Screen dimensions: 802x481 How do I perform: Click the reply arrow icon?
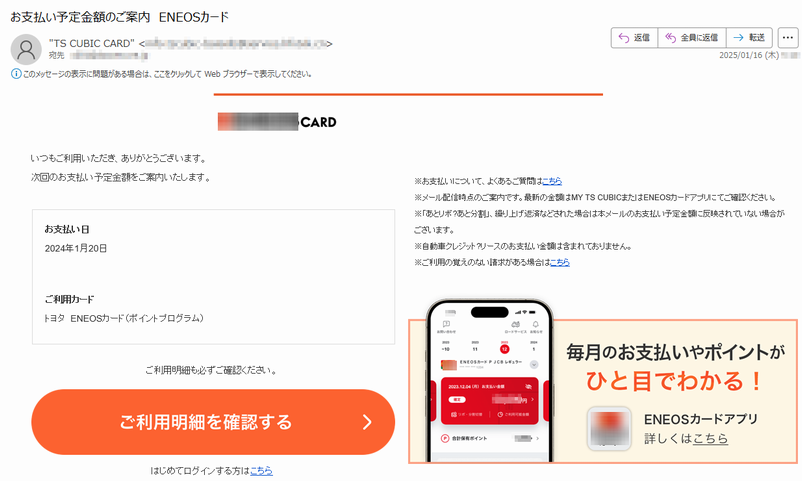pos(623,37)
